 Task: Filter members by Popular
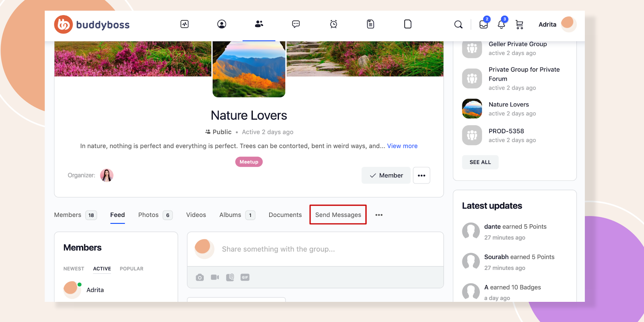coord(131,269)
